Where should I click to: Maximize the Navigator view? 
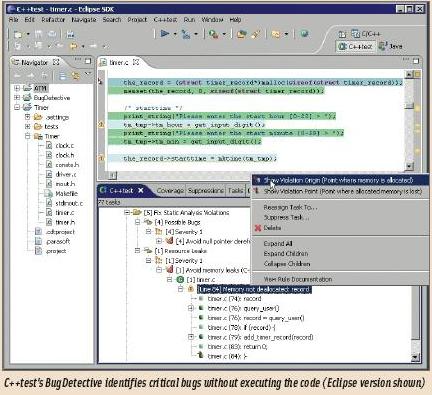[88, 61]
